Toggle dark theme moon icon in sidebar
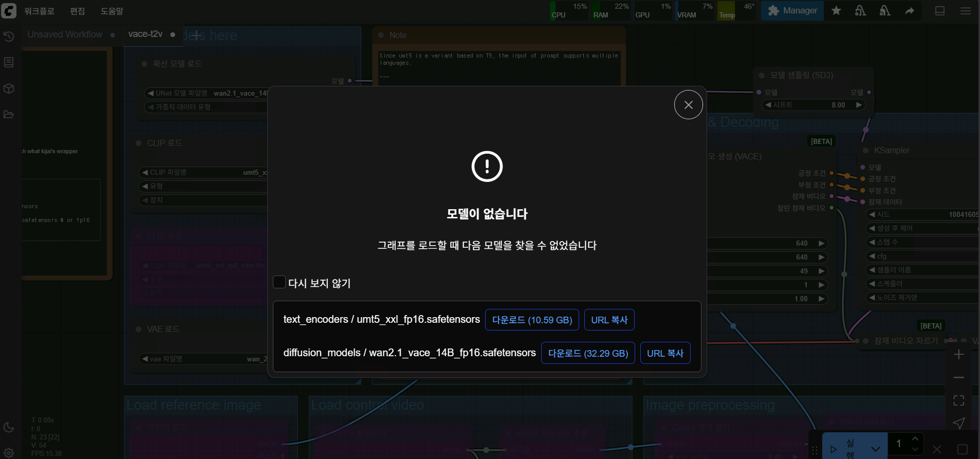Viewport: 980px width, 459px height. click(x=9, y=427)
